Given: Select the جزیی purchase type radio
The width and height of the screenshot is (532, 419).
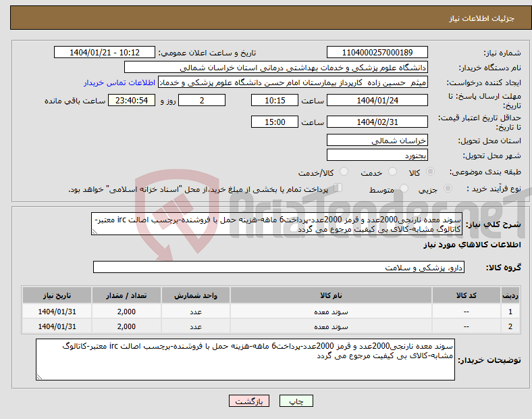Looking at the screenshot, I should [448, 188].
